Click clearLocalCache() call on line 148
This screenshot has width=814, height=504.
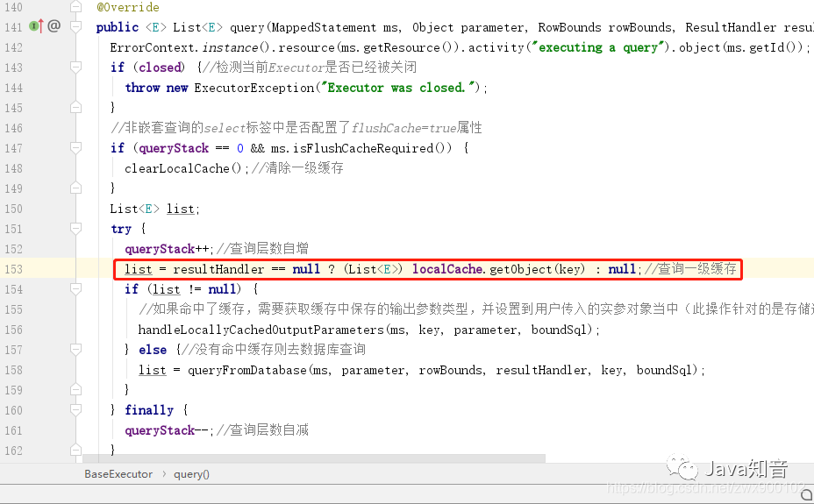tap(182, 168)
